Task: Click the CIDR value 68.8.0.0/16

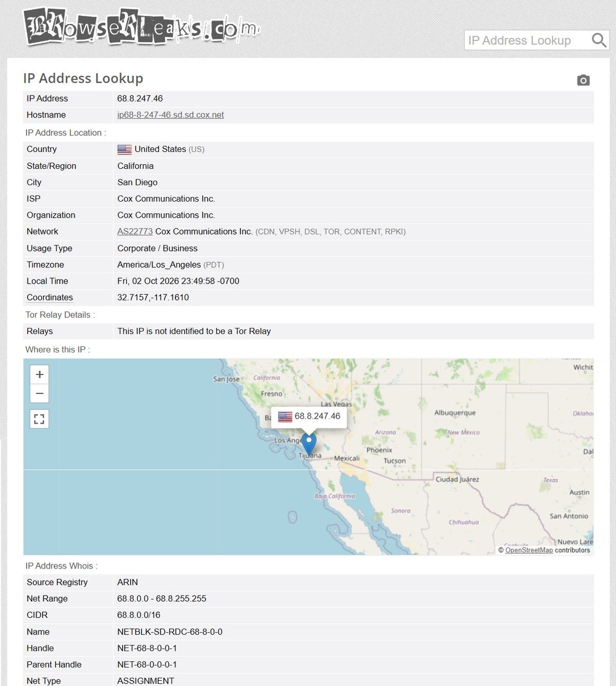Action: click(x=139, y=615)
